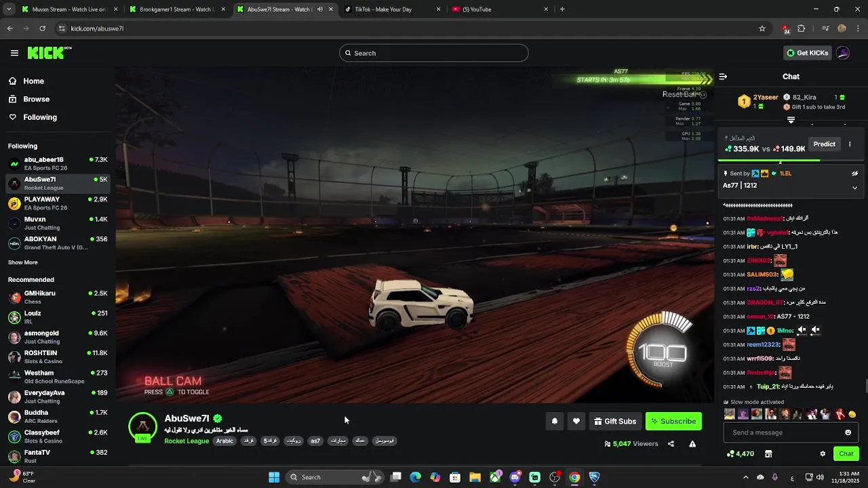The width and height of the screenshot is (868, 488).
Task: Open the emoji picker in the message box
Action: point(848,432)
